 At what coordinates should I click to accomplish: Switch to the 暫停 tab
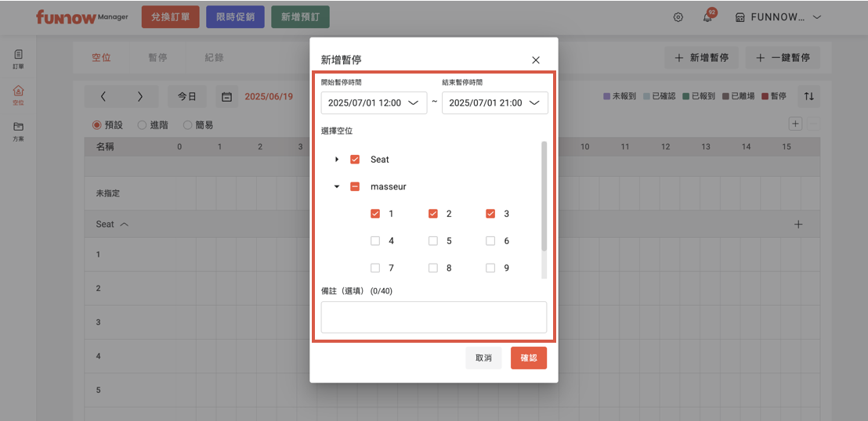pyautogui.click(x=157, y=58)
